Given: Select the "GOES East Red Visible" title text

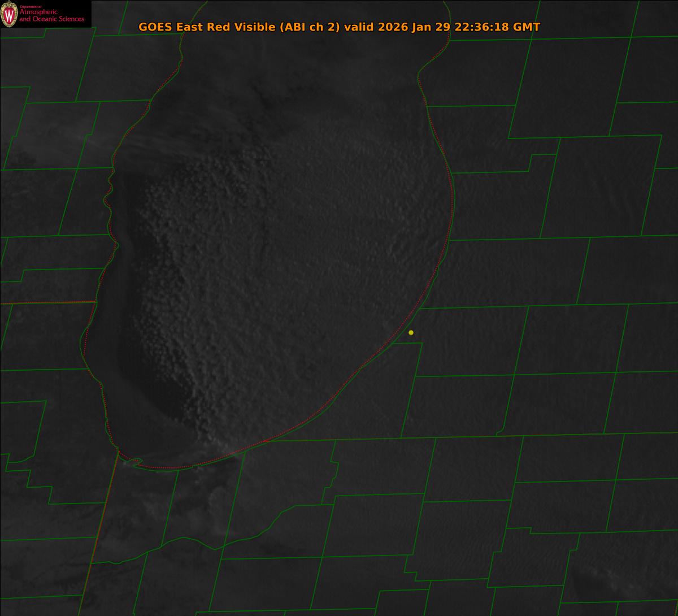Looking at the screenshot, I should click(207, 27).
